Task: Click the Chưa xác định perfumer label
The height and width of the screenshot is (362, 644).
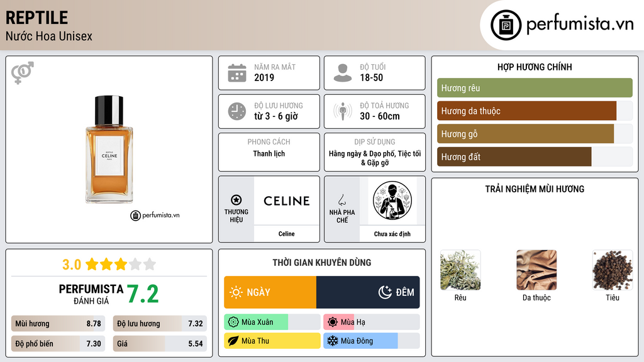Action: 392,234
